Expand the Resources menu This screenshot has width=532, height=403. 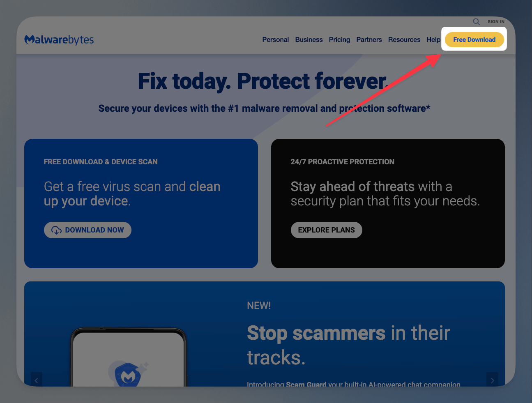tap(404, 39)
